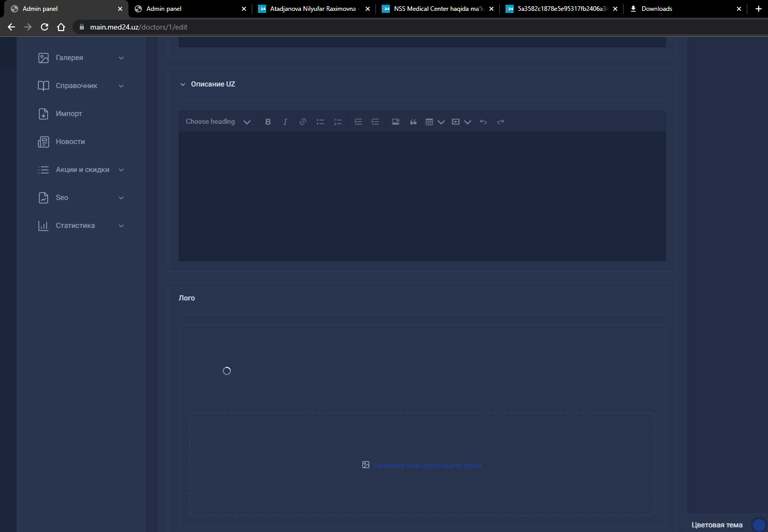Open the insert table menu
Screen dimensions: 768x532
click(x=435, y=122)
